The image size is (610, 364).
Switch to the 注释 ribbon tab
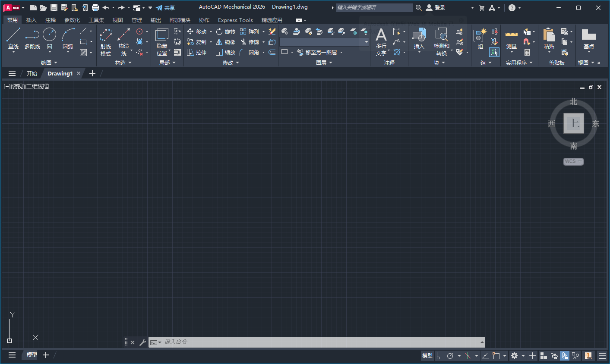pos(51,20)
